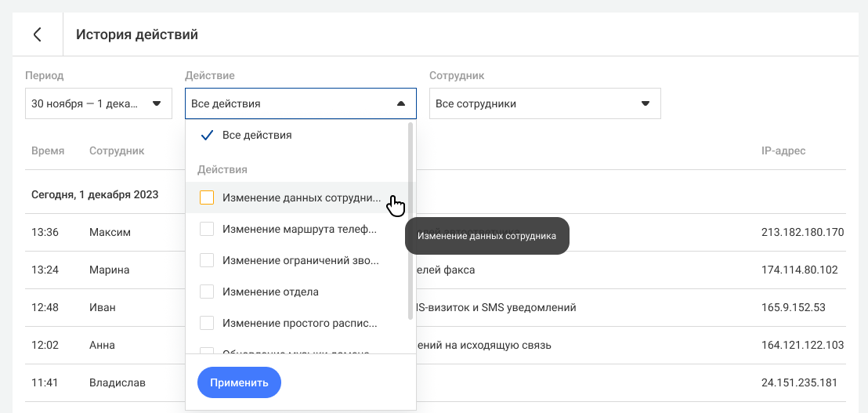Click IP address 174.114.80.102
Screen dimensions: 868x413
[x=800, y=270]
